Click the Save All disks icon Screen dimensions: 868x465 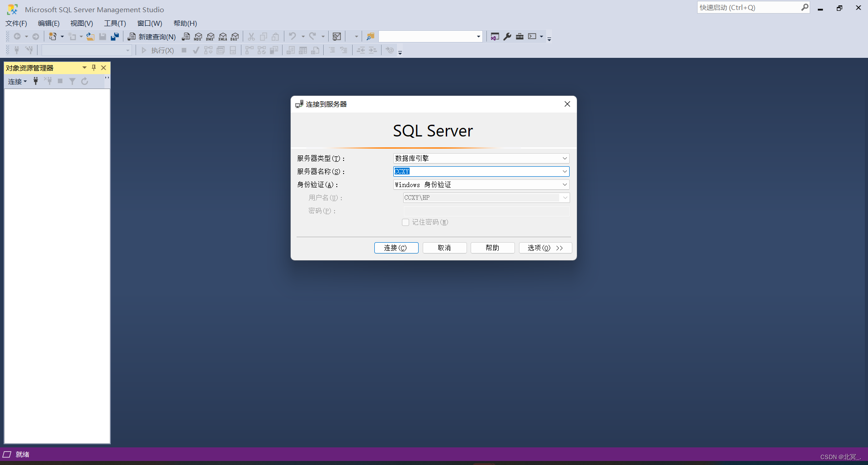coord(115,37)
